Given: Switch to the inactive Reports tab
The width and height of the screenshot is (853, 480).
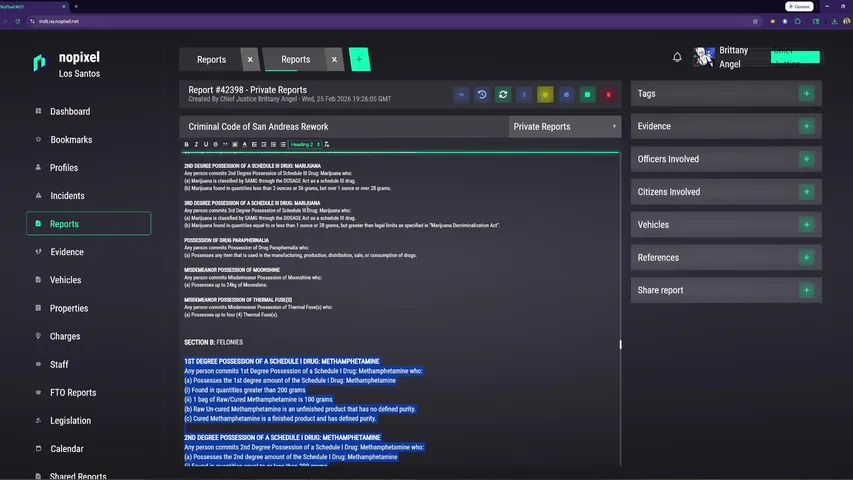Looking at the screenshot, I should click(x=212, y=59).
